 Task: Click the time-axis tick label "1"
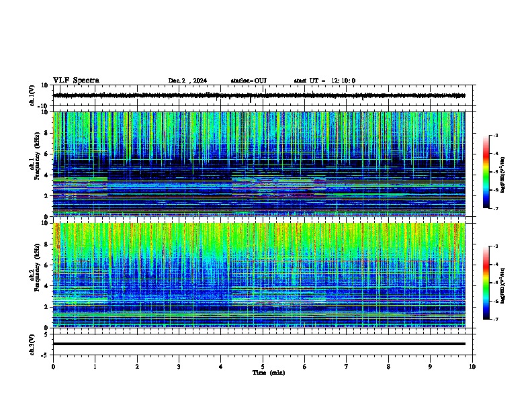point(95,367)
